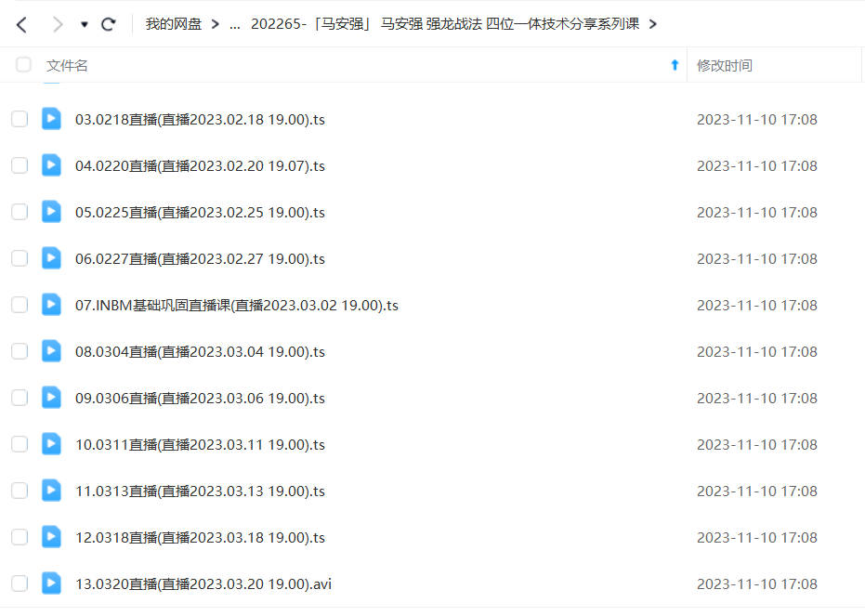
Task: Open 04.0220直播(直播2023.02.20 19.07).ts
Action: (x=200, y=166)
